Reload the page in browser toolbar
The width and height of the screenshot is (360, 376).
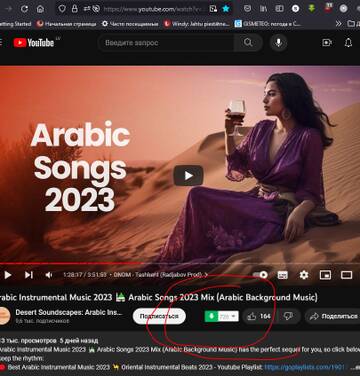24,9
